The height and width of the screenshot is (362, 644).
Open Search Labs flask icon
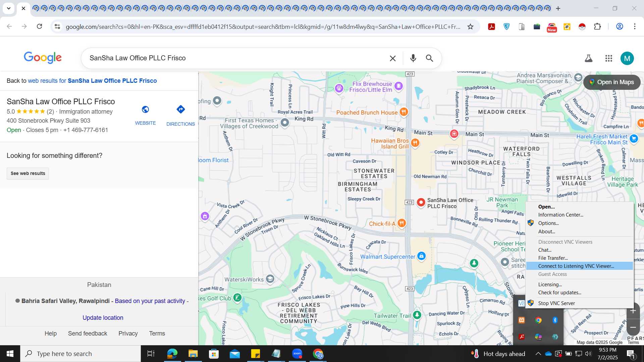coord(588,58)
